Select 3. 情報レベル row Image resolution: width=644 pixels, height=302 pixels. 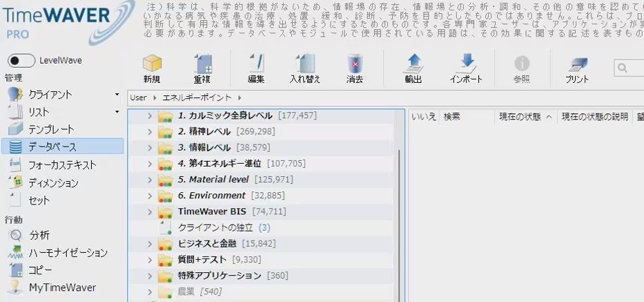[x=261, y=148]
